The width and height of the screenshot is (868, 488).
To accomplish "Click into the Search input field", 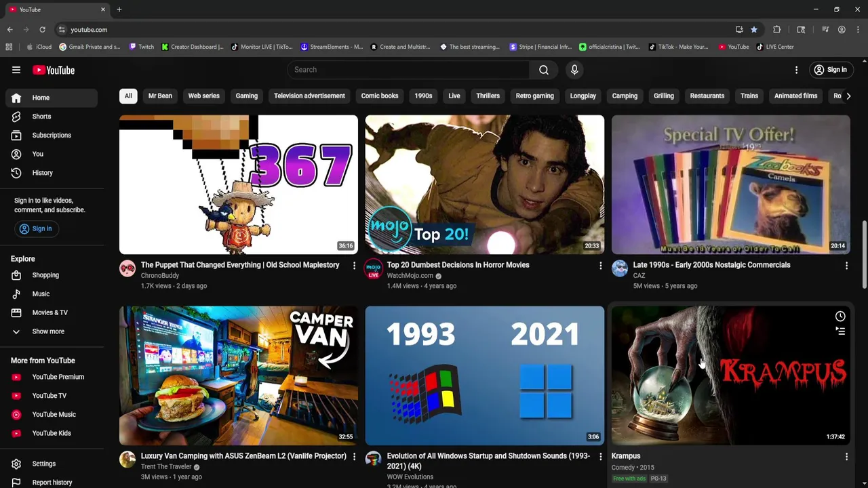I will click(408, 70).
